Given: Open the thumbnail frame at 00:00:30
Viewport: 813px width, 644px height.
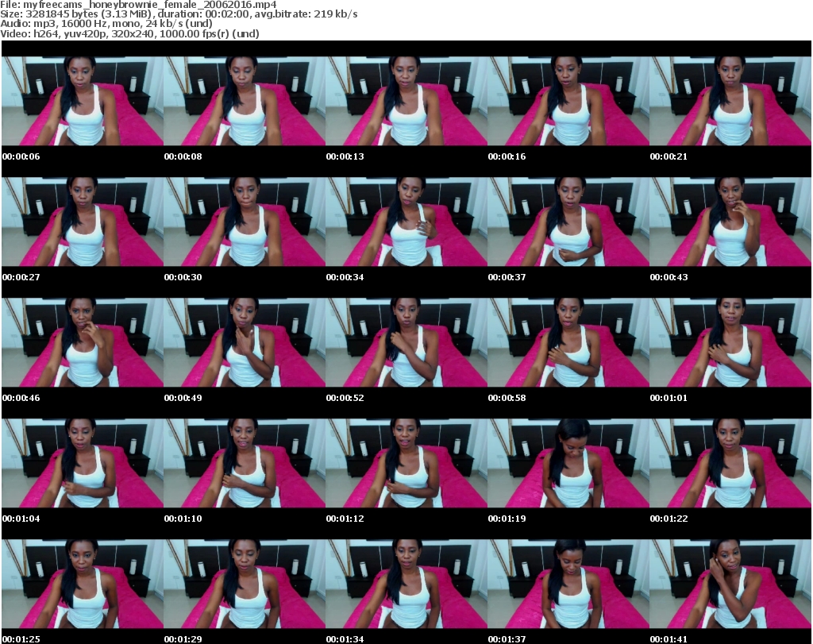Looking at the screenshot, I should pyautogui.click(x=245, y=222).
